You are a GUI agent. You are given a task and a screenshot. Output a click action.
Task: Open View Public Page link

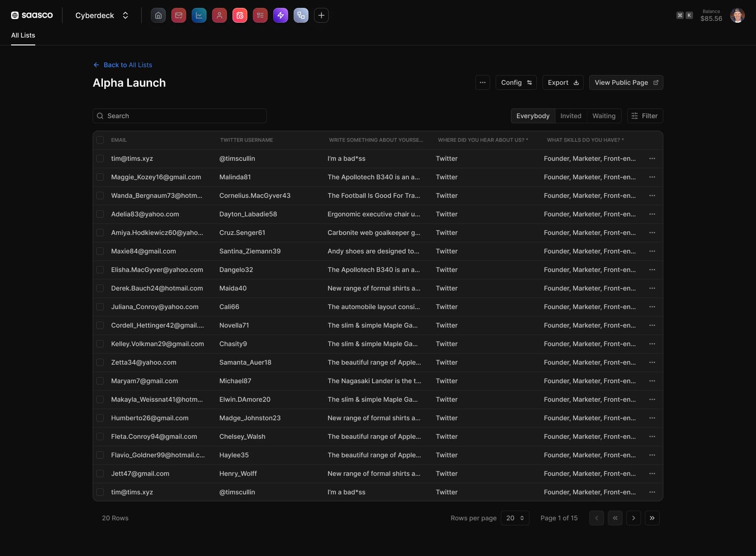[626, 82]
